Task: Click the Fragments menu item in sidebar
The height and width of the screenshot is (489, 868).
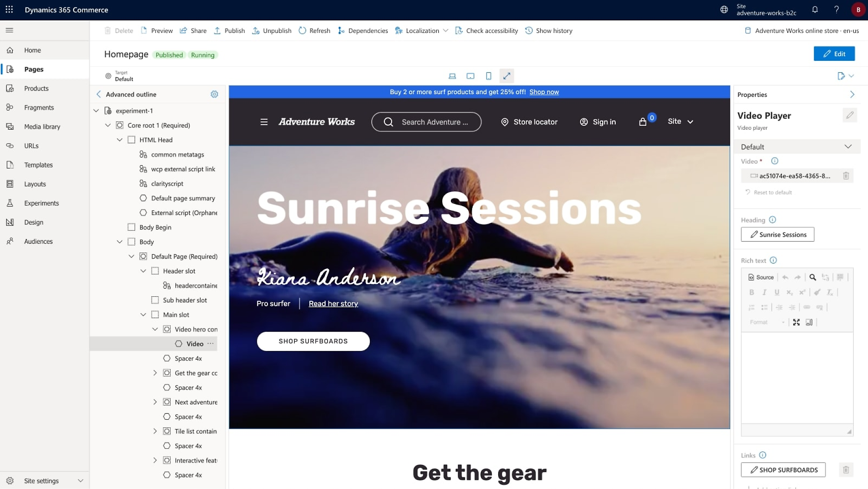Action: coord(39,107)
